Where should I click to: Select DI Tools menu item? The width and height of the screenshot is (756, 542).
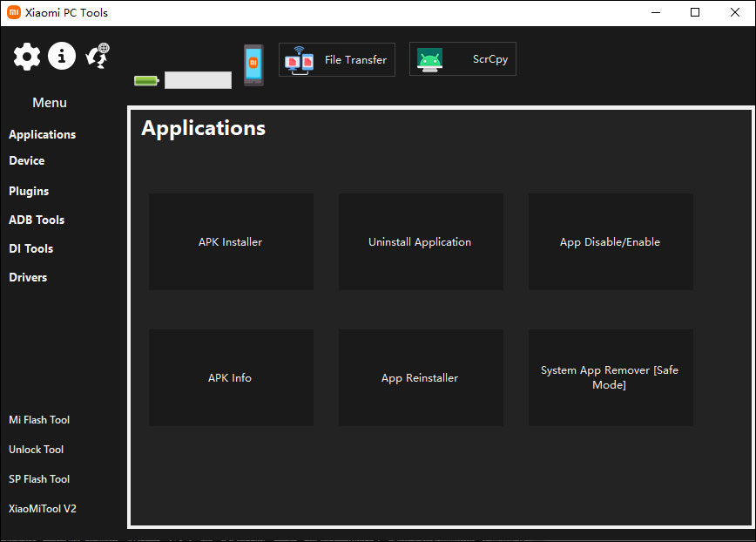point(30,248)
